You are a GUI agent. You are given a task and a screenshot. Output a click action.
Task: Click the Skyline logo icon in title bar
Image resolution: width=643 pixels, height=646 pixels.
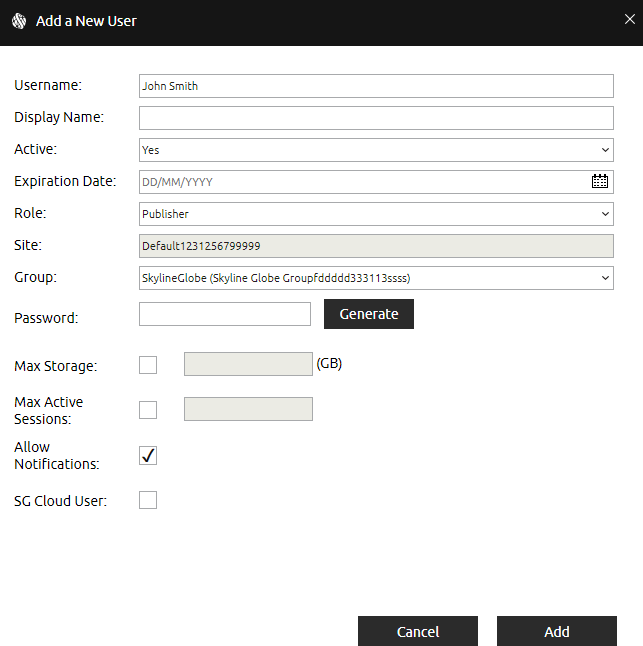[18, 21]
